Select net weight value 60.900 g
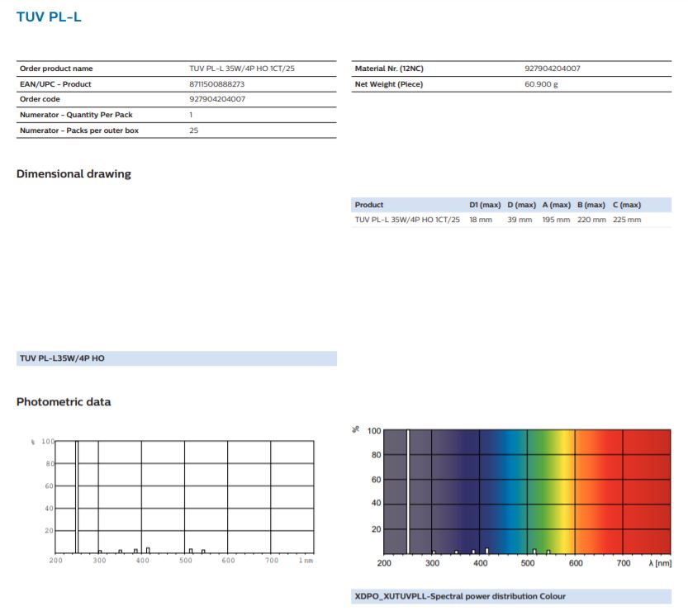This screenshot has height=616, width=688. (x=541, y=83)
